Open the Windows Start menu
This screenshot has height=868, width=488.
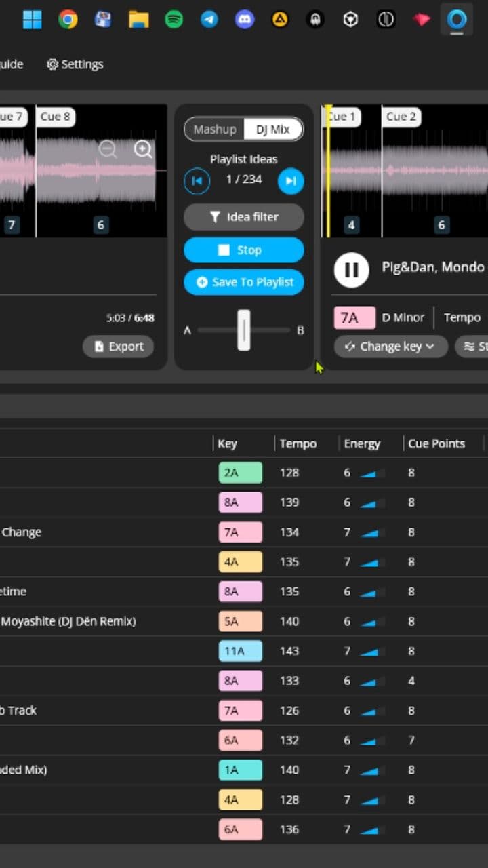pos(32,20)
